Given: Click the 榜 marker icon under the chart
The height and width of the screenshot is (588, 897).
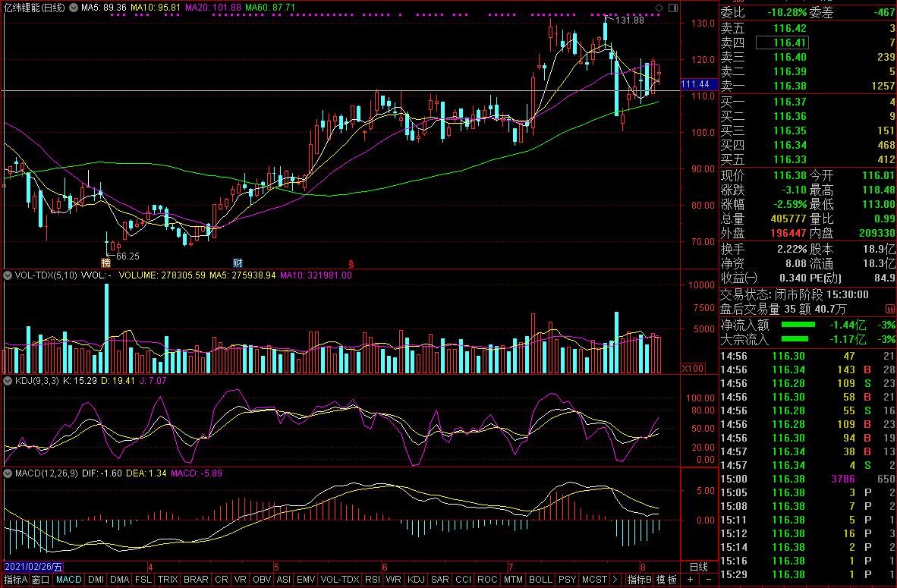Looking at the screenshot, I should point(105,263).
